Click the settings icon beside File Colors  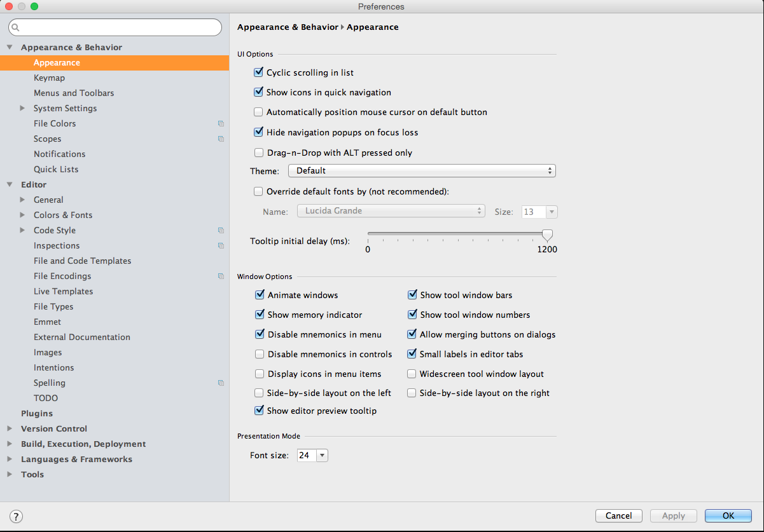pos(221,123)
